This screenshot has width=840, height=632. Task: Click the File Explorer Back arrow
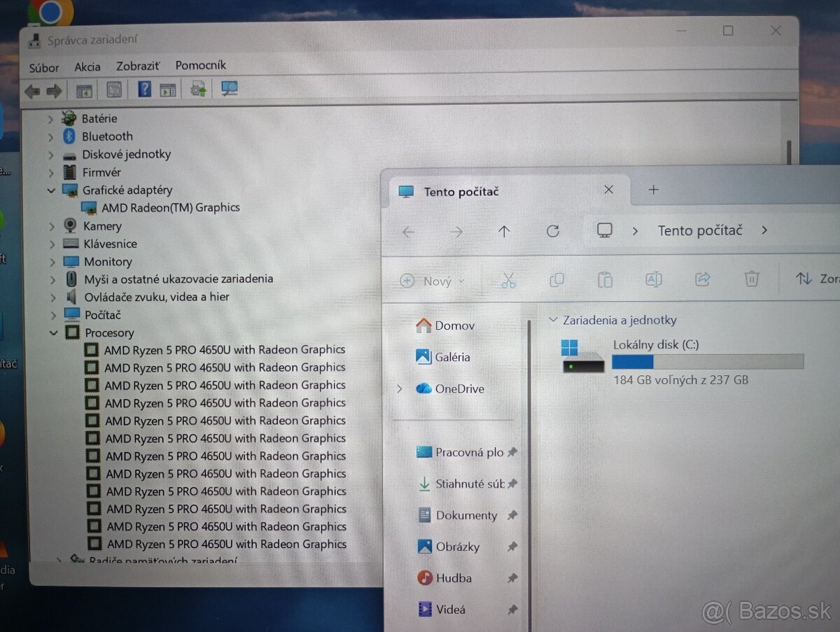pyautogui.click(x=409, y=232)
